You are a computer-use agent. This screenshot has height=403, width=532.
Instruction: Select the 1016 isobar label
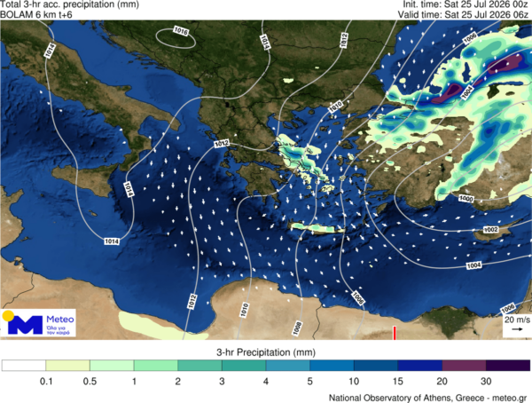(x=181, y=31)
